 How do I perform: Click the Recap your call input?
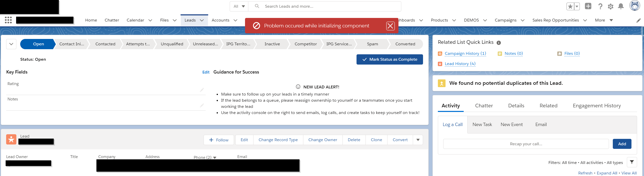pos(526,144)
